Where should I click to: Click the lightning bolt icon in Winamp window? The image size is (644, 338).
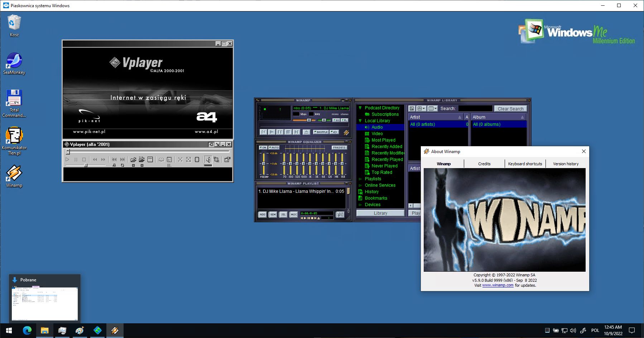(346, 132)
